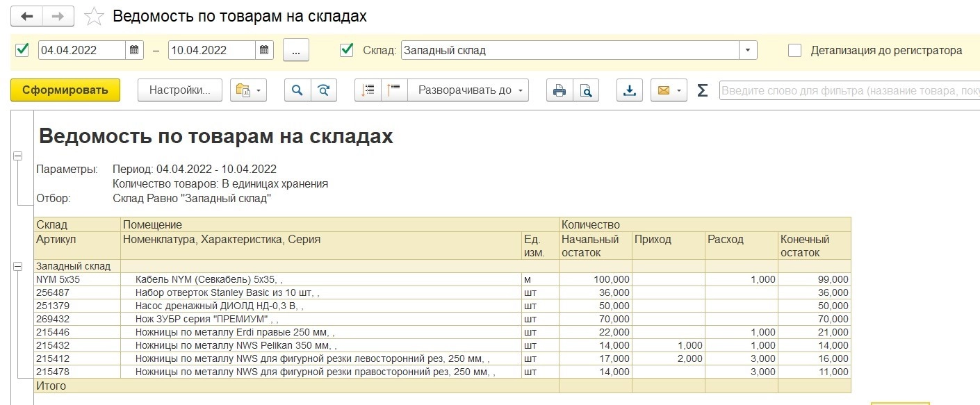
Task: Select the Западный склад group row
Action: point(442,266)
